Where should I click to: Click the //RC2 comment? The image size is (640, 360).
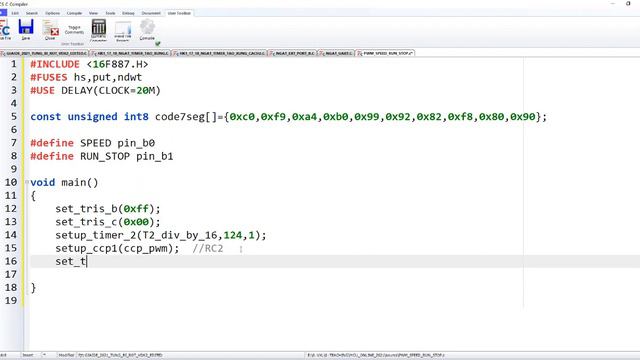pos(208,248)
